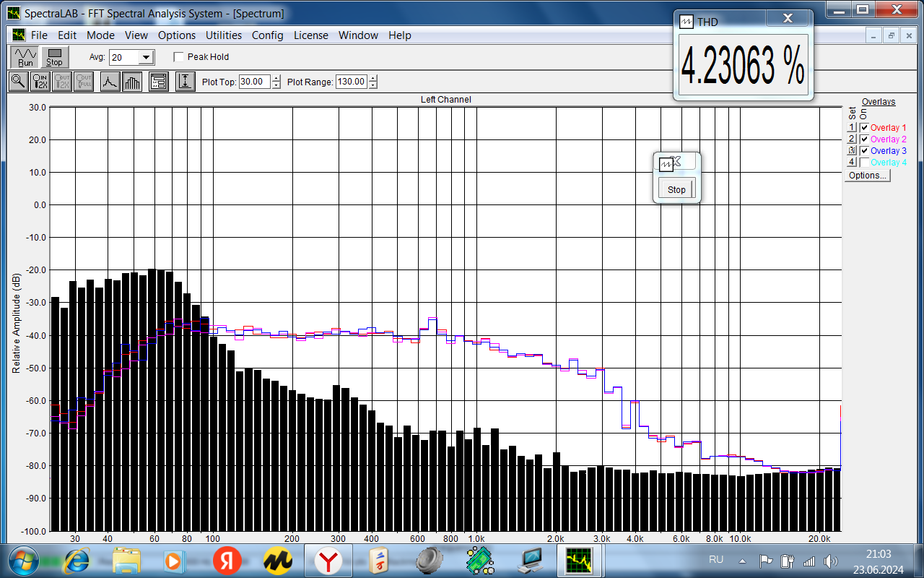The height and width of the screenshot is (578, 924).
Task: Increase Plot Top with up arrow
Action: tap(276, 79)
